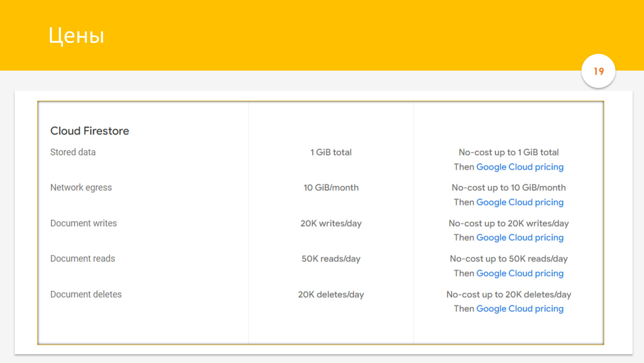Click the Network egress row label
Screen dimensions: 644x363
81,188
